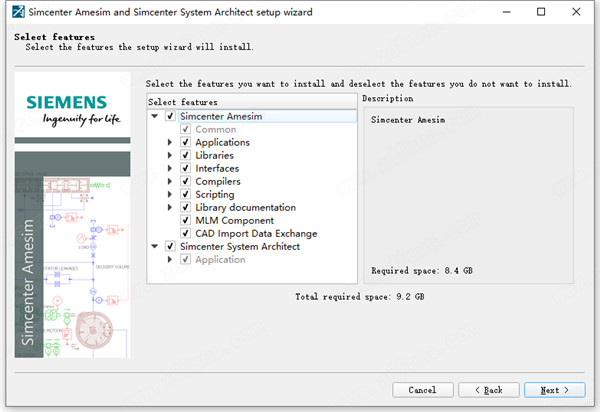Viewport: 600px width, 412px height.
Task: Select the Compilers feature label
Action: [218, 181]
